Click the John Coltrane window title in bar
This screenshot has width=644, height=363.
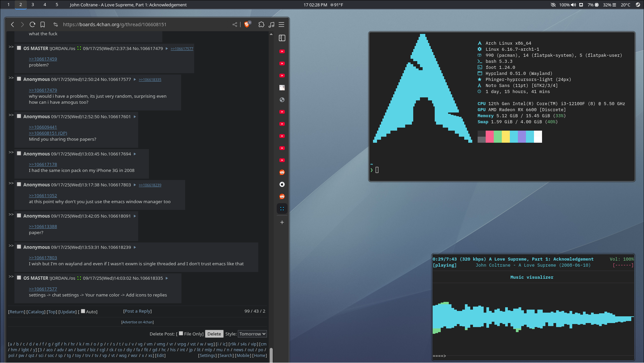[128, 5]
